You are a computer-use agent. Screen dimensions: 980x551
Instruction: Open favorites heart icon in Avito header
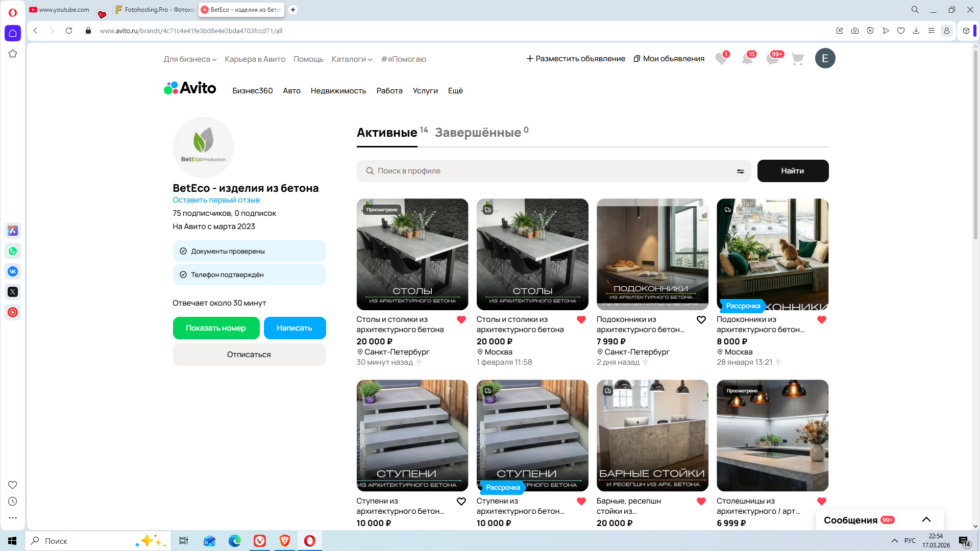point(721,59)
